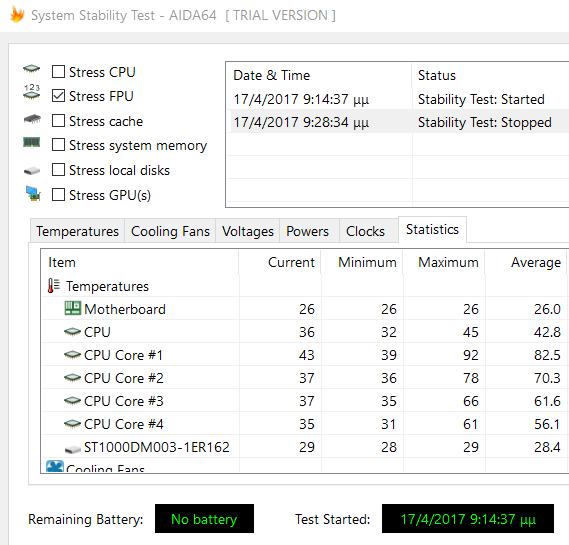Click the hard drive icon for ST1000DM003-1ER162

[x=73, y=449]
